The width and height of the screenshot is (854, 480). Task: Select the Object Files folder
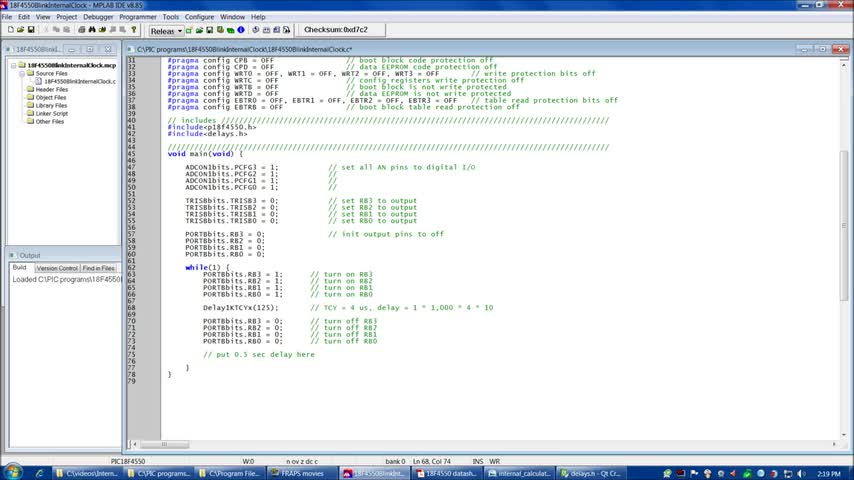(51, 98)
